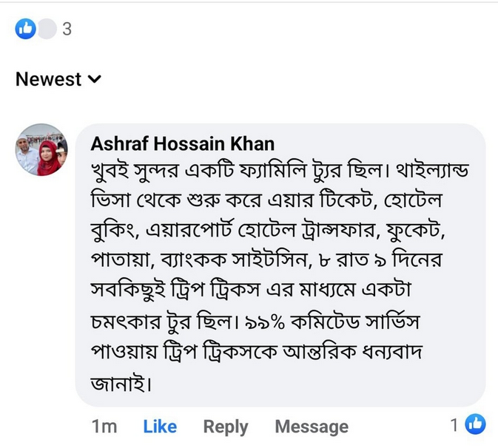Open the reactions count showing 3

(67, 30)
